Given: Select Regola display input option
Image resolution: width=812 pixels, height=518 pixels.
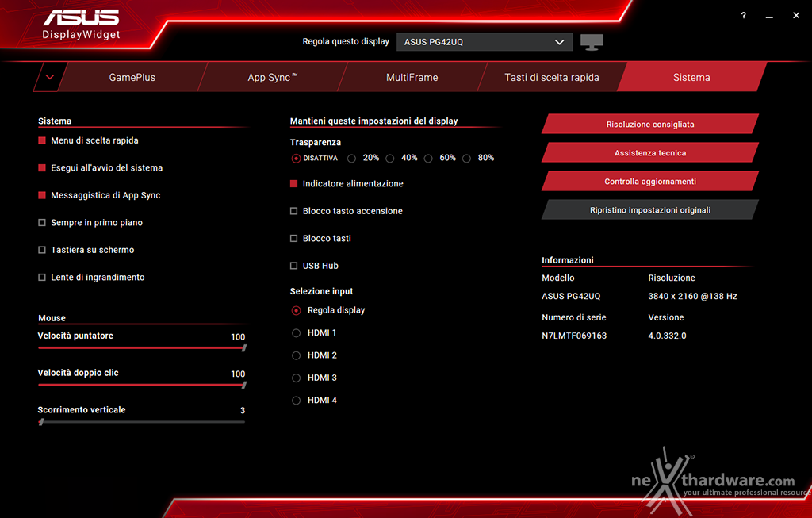Looking at the screenshot, I should pos(297,310).
